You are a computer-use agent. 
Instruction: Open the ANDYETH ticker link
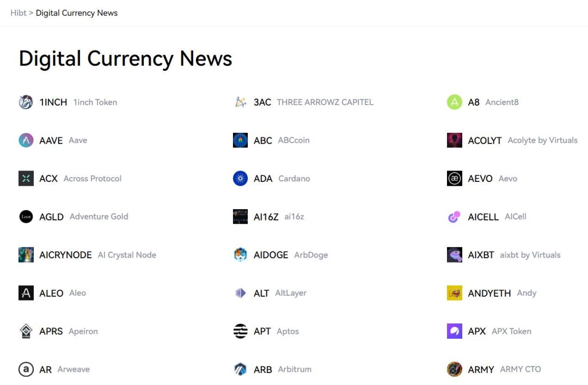pos(489,293)
